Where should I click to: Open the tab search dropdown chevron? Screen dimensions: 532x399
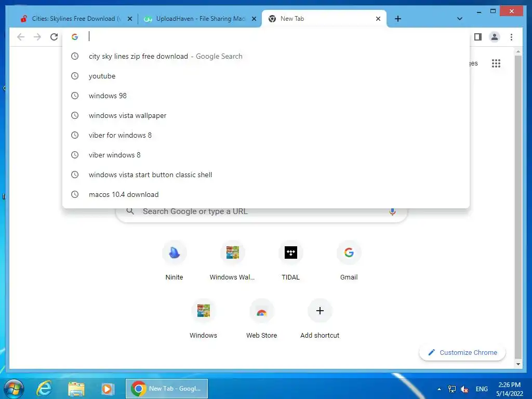[x=459, y=19]
